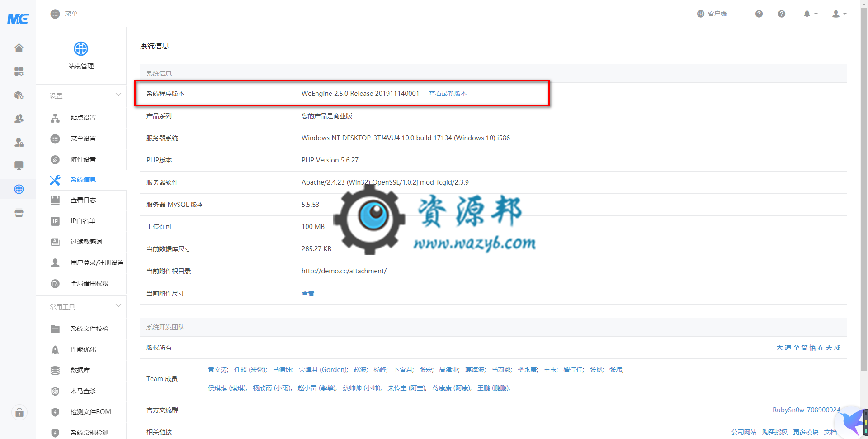Click the lock icon at rail bottom
This screenshot has height=439, width=868.
pos(19,412)
